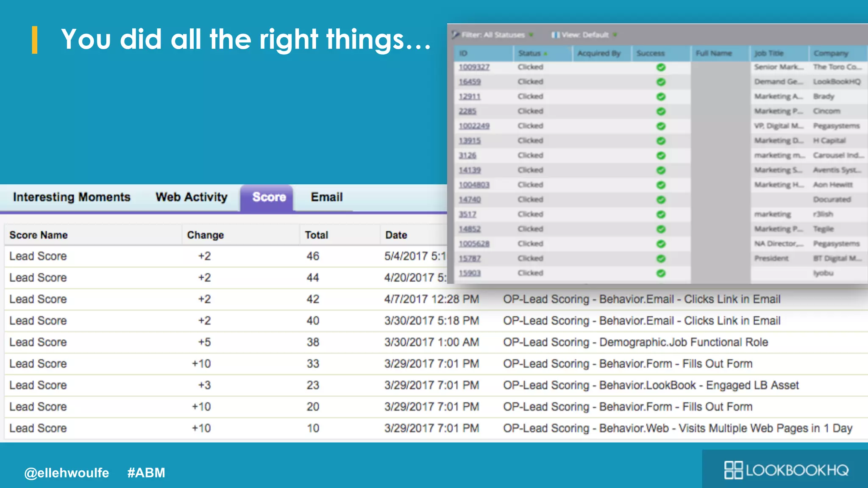Click green success check for ID 15903

pyautogui.click(x=661, y=274)
